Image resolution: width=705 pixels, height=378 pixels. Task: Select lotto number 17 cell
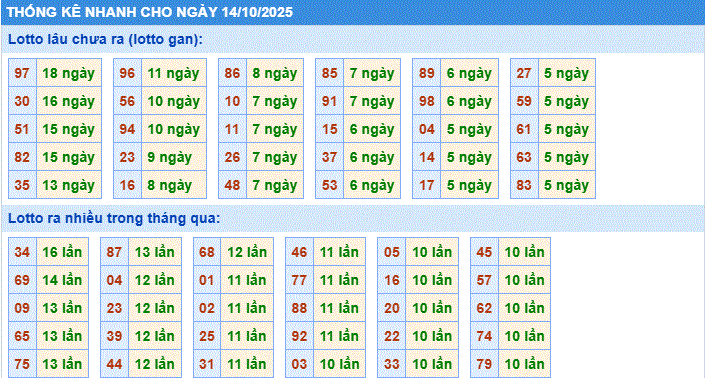(427, 185)
